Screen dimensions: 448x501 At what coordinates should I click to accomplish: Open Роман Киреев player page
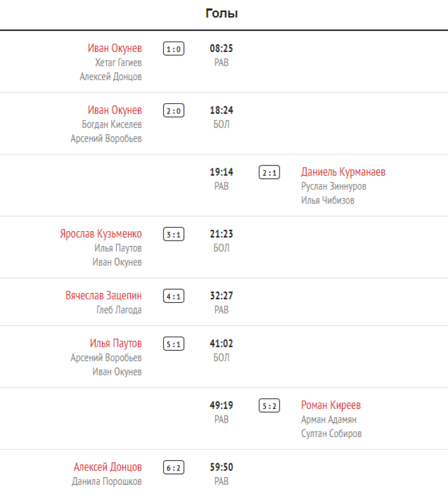point(331,405)
